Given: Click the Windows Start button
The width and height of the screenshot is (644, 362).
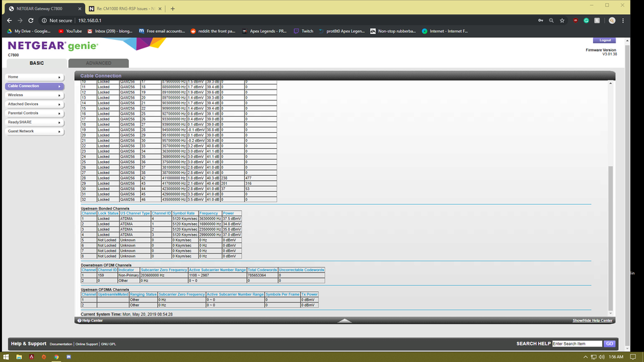Looking at the screenshot, I should pyautogui.click(x=6, y=357).
